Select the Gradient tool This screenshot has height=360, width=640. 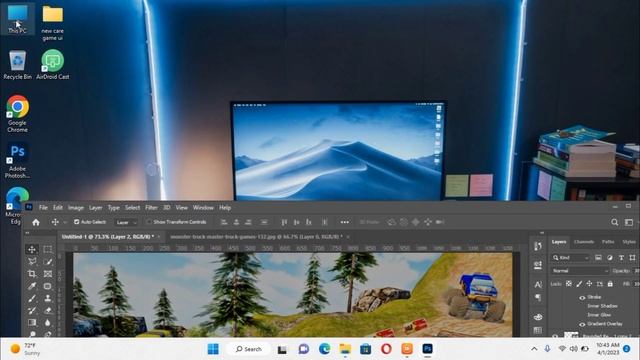point(32,322)
